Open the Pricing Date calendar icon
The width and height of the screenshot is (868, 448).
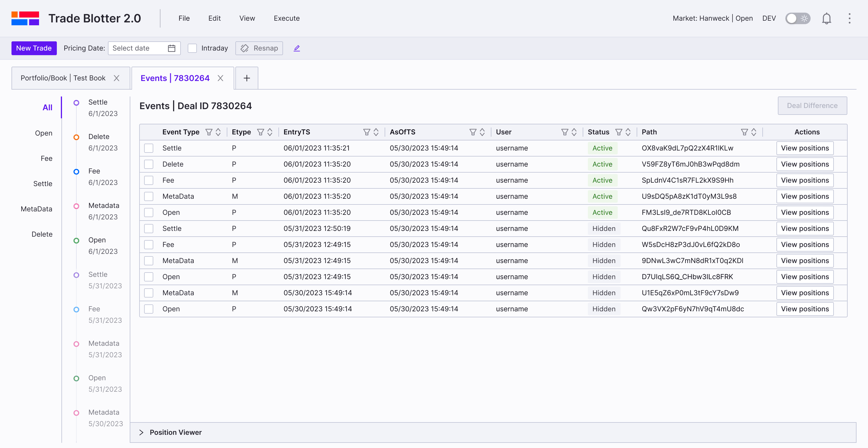(x=172, y=48)
